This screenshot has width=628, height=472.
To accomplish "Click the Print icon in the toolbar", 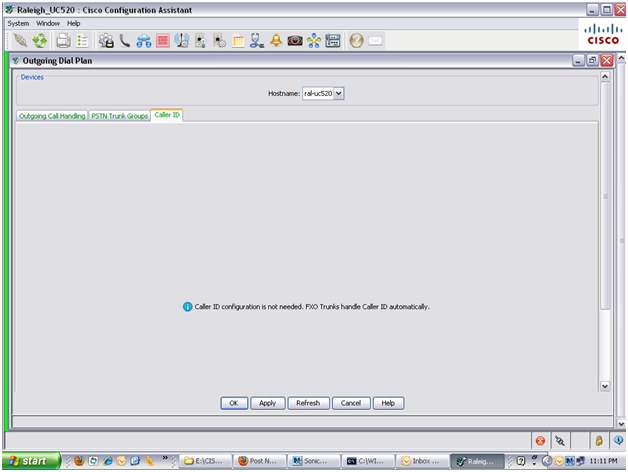I will 63,40.
